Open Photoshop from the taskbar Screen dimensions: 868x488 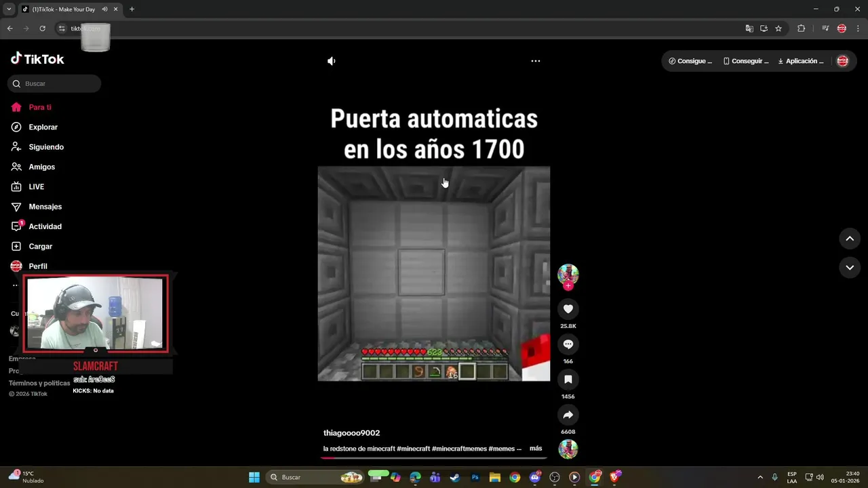click(x=475, y=477)
